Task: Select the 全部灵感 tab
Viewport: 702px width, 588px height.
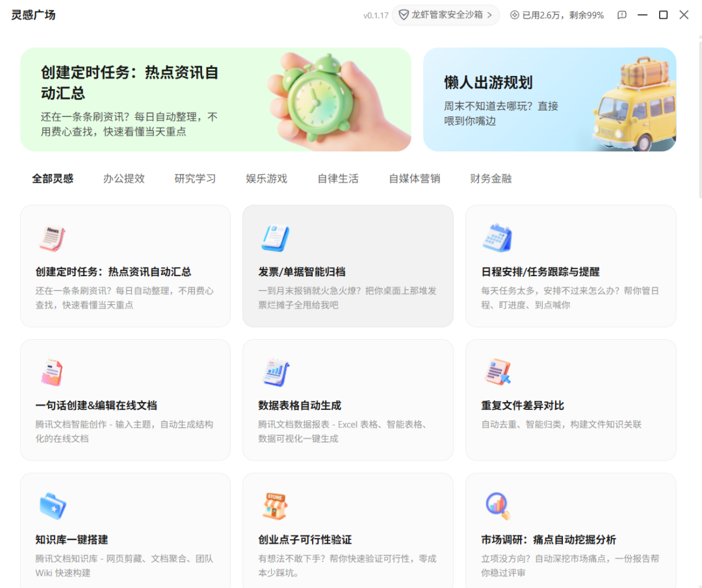Action: (x=53, y=179)
